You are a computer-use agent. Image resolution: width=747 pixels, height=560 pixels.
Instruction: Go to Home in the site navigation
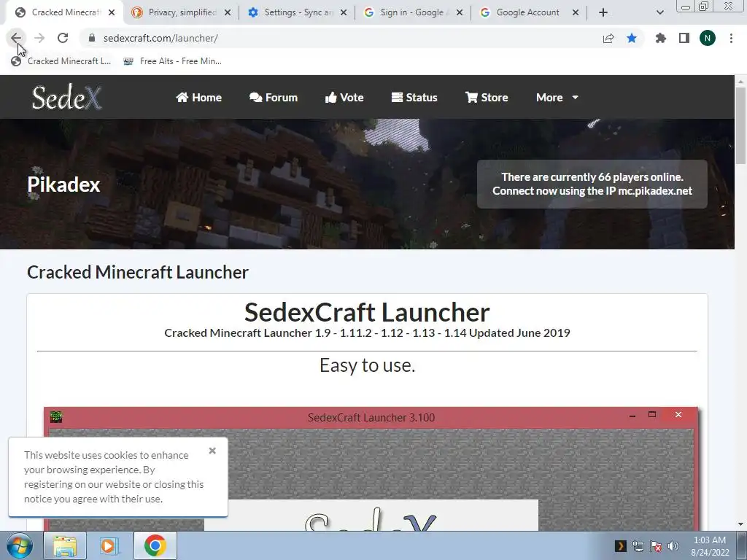pos(198,97)
